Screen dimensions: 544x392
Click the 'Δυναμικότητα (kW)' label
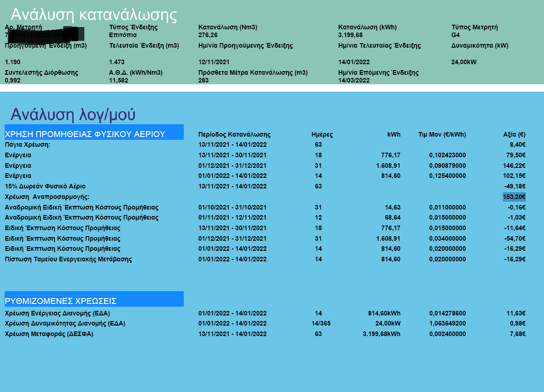[480, 45]
